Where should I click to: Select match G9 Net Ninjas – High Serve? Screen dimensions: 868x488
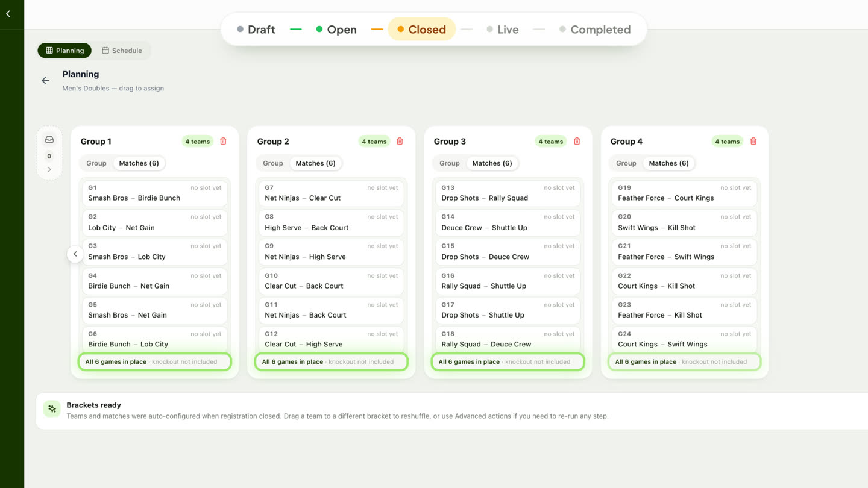(x=332, y=252)
